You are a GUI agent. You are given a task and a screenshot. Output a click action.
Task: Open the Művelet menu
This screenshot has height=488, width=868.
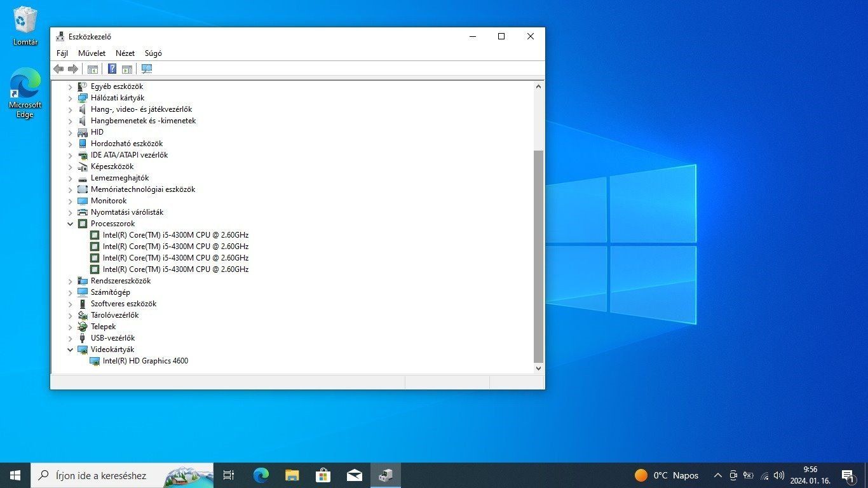pos(92,53)
